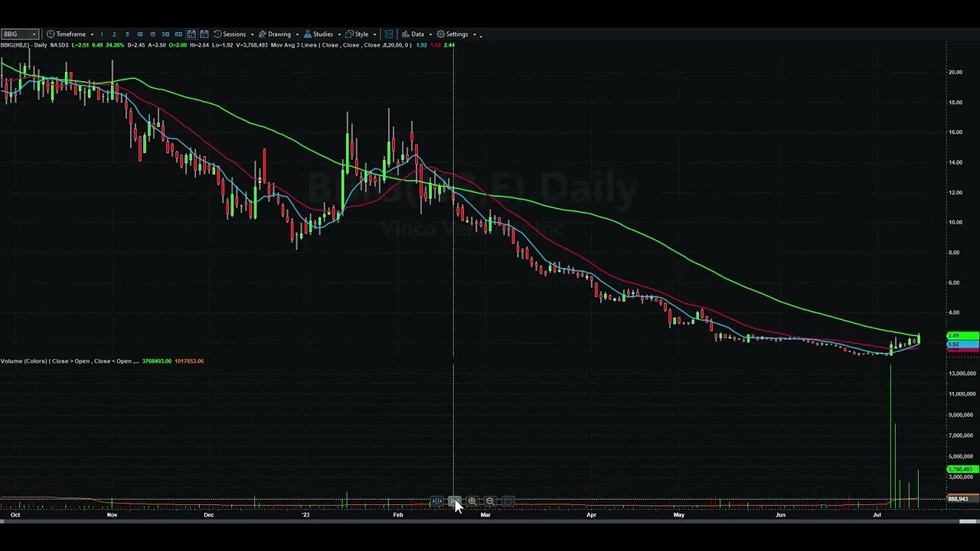Toggle the daily calendar chart icon

coord(191,34)
